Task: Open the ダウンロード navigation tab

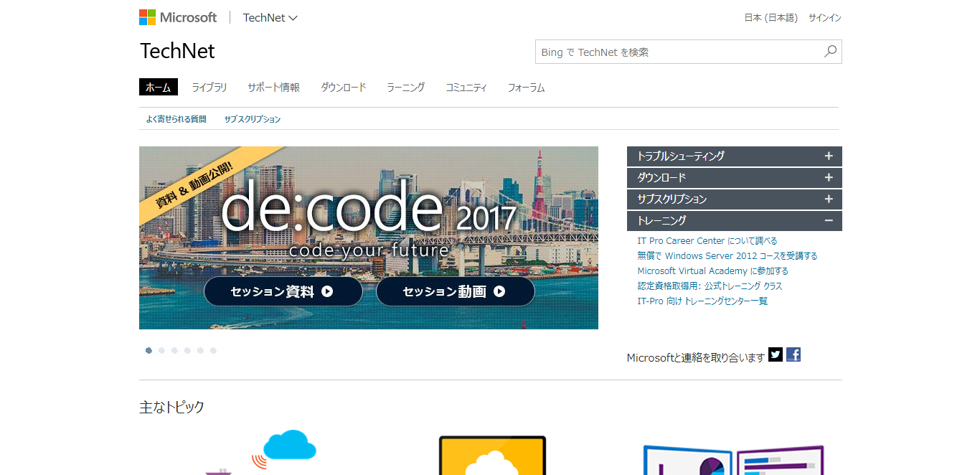Action: coord(344,88)
